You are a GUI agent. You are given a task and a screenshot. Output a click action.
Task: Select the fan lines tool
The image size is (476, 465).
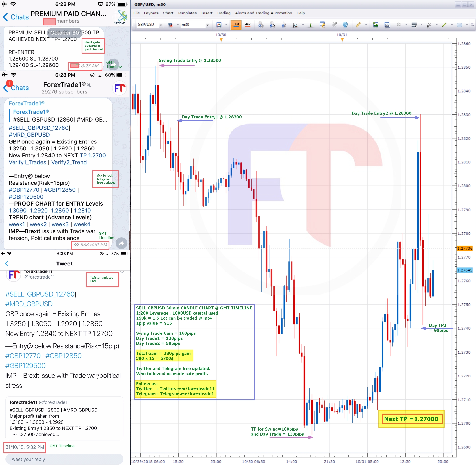tap(429, 25)
